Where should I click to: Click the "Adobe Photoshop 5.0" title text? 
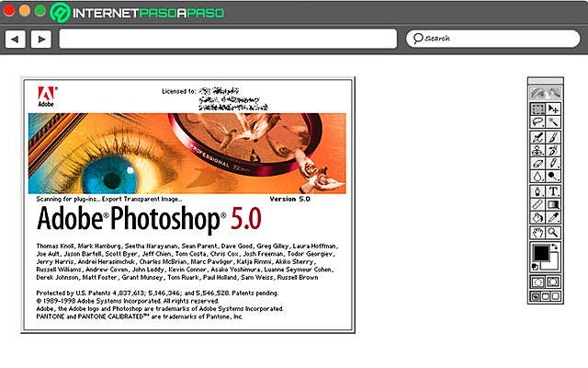(x=149, y=219)
